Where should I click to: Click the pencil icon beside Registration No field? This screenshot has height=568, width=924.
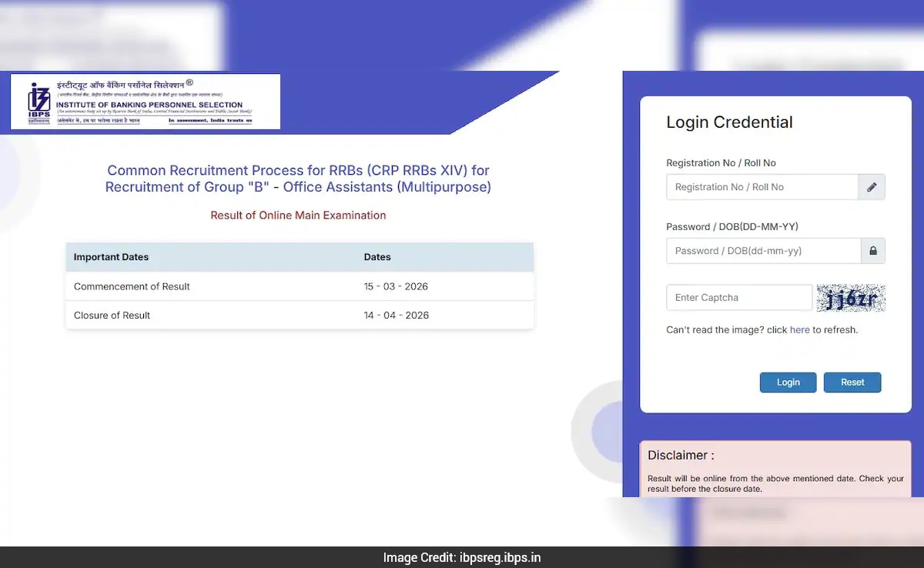pos(872,187)
